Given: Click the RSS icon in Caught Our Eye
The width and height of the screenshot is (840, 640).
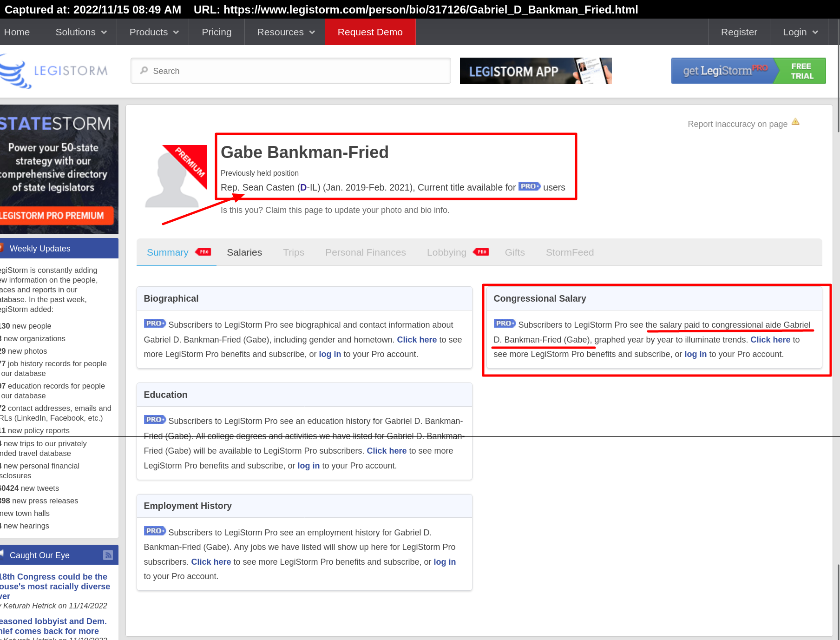Looking at the screenshot, I should click(x=108, y=555).
